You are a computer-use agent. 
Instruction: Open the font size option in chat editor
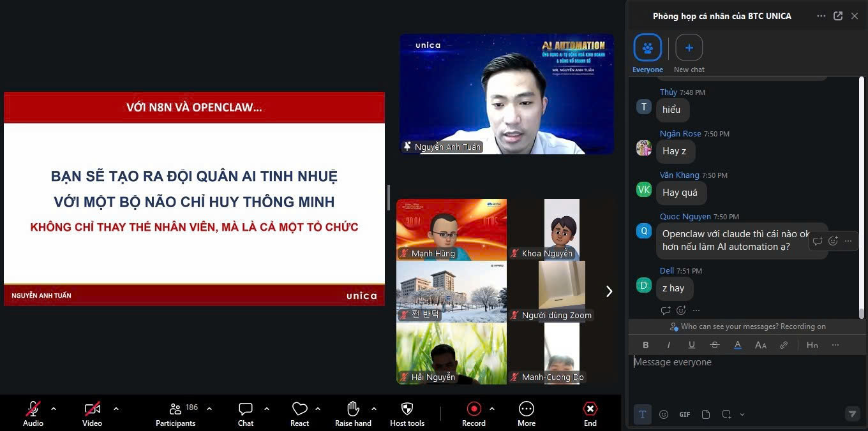pos(761,345)
